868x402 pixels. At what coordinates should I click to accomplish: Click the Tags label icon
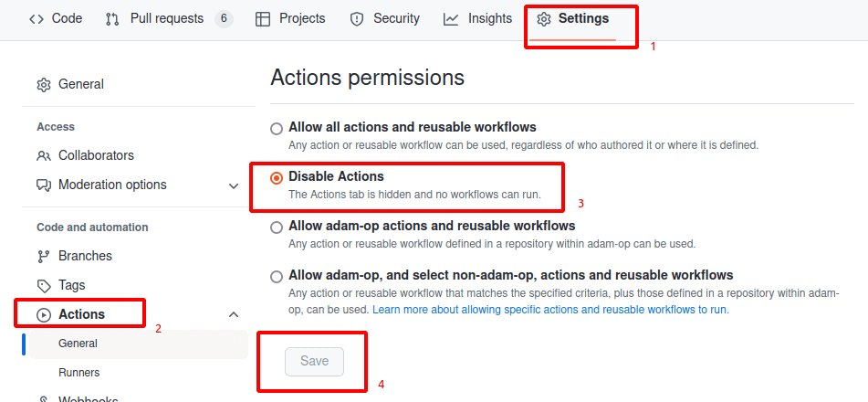click(44, 286)
